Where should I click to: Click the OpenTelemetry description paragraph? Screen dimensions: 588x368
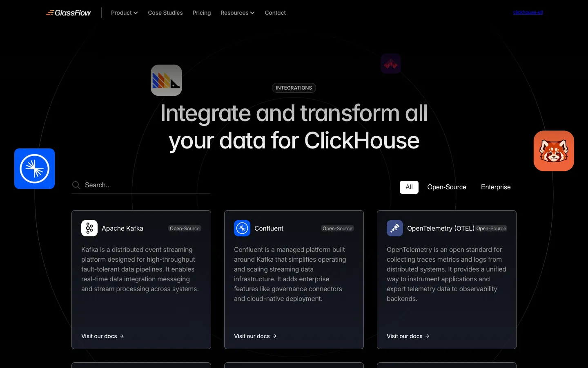[x=446, y=274]
